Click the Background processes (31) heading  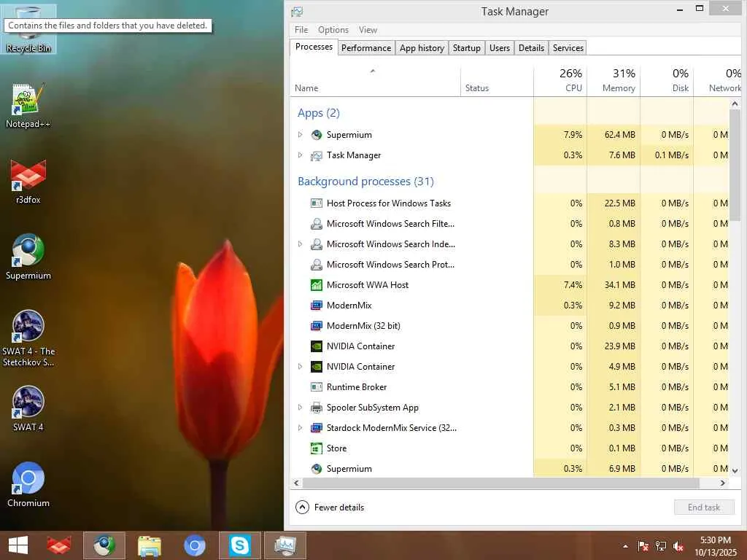point(365,182)
